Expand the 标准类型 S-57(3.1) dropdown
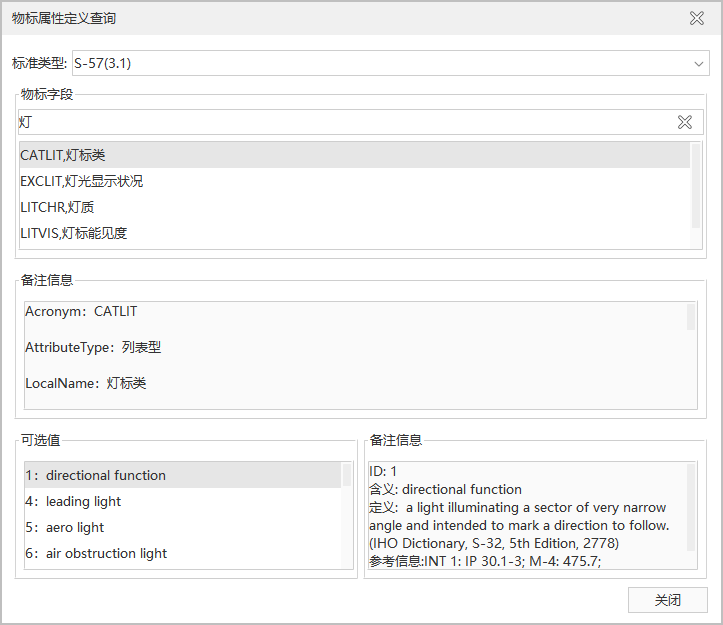Screen dimensions: 723x625 [x=699, y=64]
